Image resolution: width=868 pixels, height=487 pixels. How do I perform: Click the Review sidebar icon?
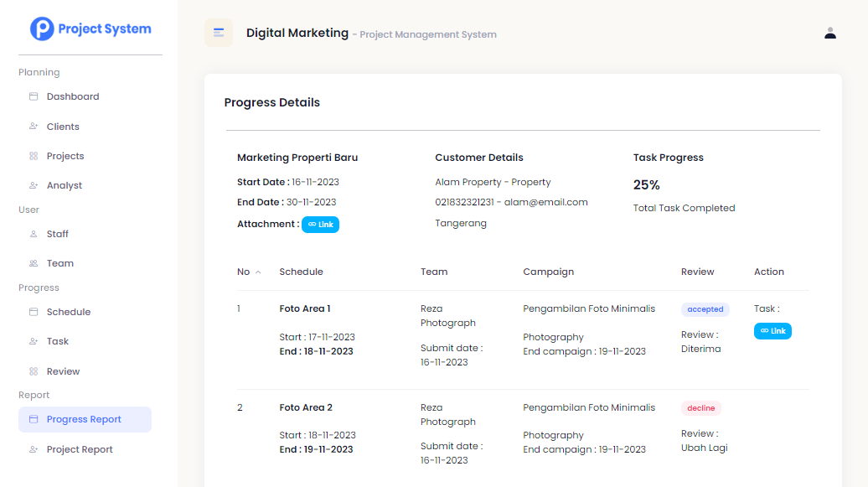[34, 371]
